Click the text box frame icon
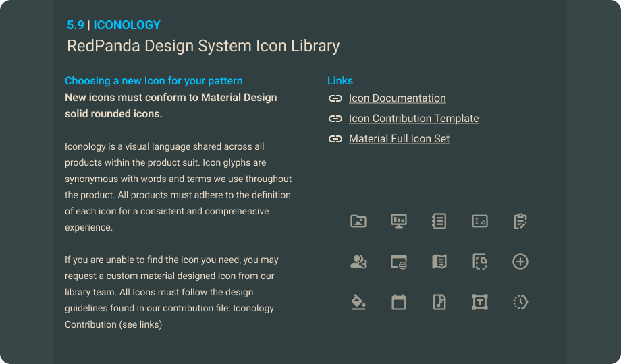621x364 pixels. [480, 302]
